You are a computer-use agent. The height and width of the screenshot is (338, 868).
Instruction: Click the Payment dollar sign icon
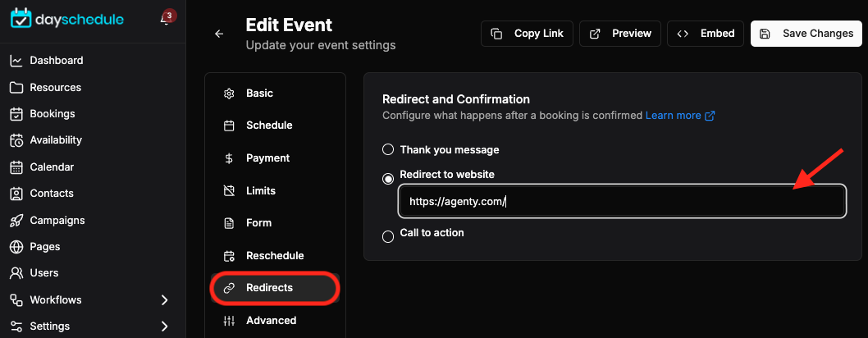point(229,158)
